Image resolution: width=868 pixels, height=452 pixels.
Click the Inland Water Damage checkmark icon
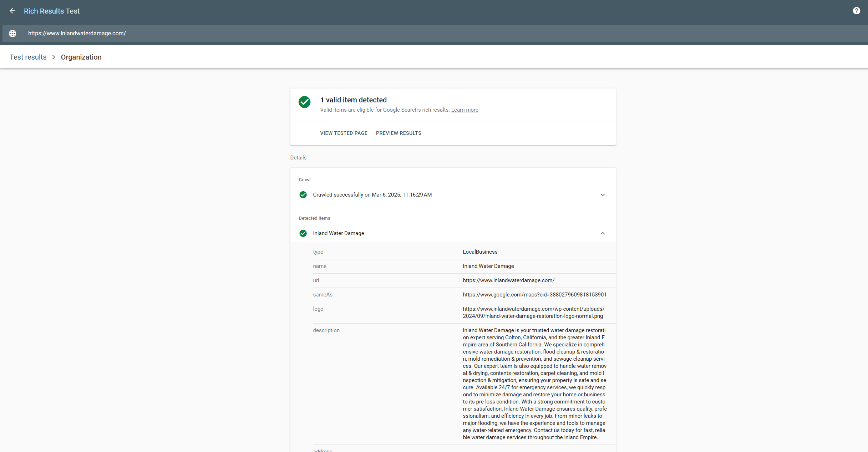tap(303, 233)
